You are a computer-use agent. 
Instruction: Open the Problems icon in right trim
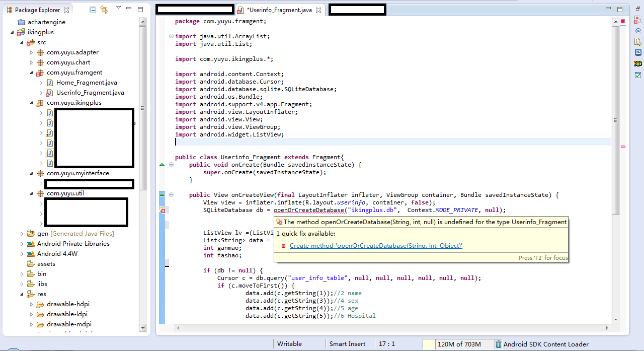(x=638, y=20)
